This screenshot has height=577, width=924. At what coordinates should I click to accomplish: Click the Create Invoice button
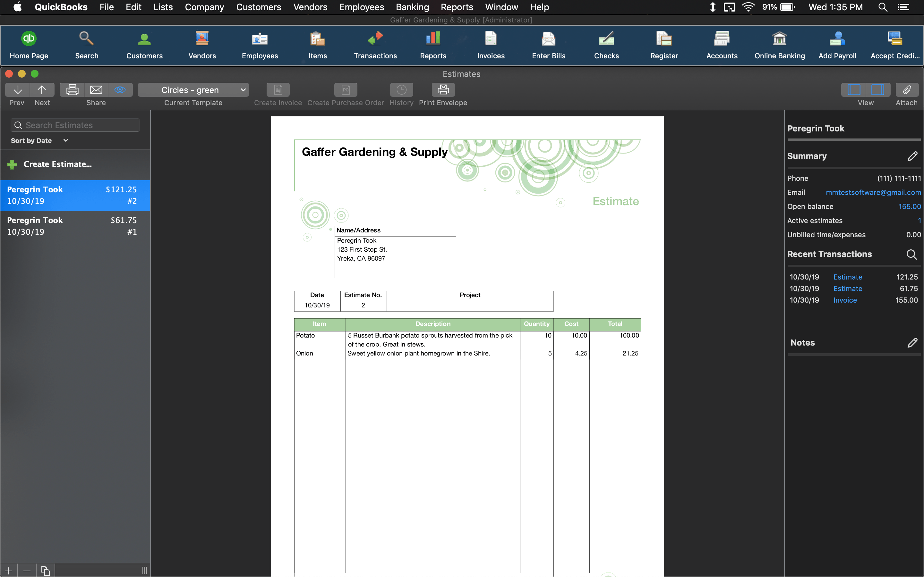[277, 93]
